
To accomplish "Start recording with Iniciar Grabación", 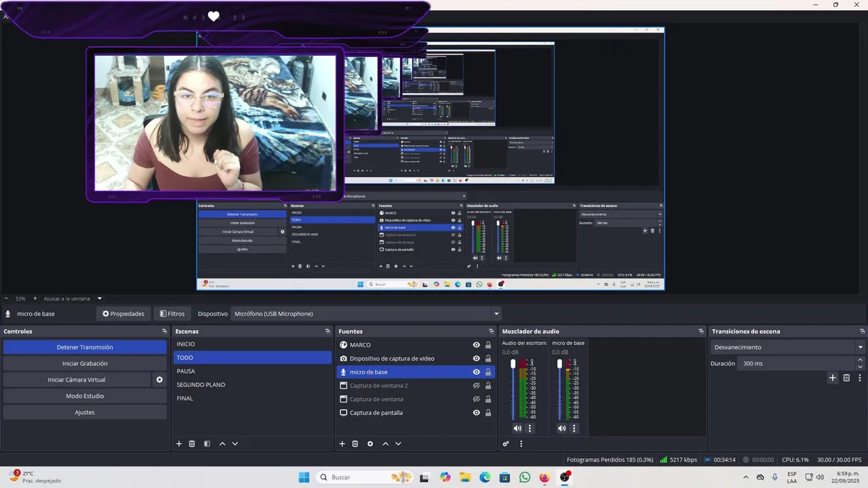I will tap(85, 363).
